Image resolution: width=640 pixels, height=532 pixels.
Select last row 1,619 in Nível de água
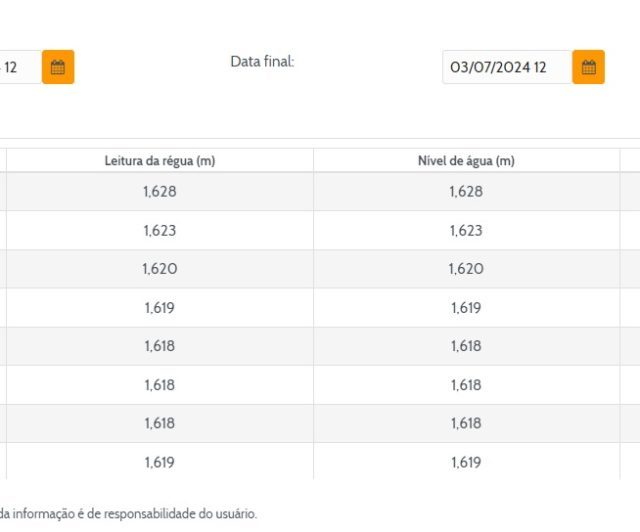pyautogui.click(x=466, y=462)
